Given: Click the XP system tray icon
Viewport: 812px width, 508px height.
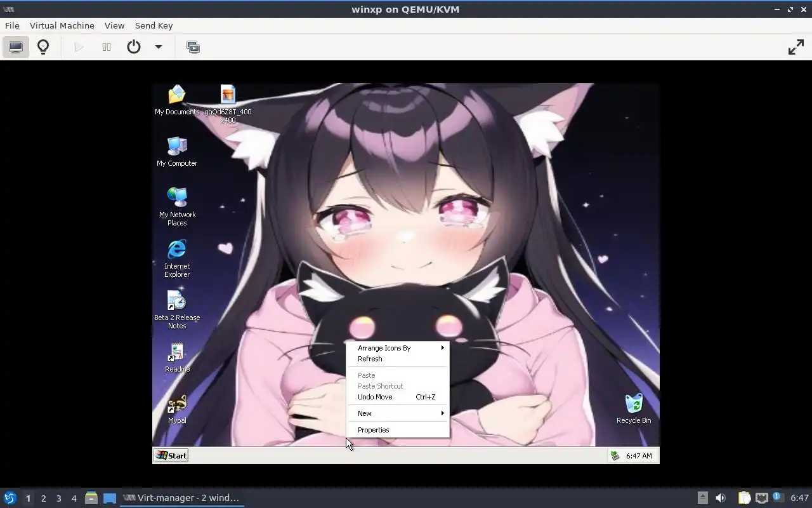Looking at the screenshot, I should coord(615,456).
